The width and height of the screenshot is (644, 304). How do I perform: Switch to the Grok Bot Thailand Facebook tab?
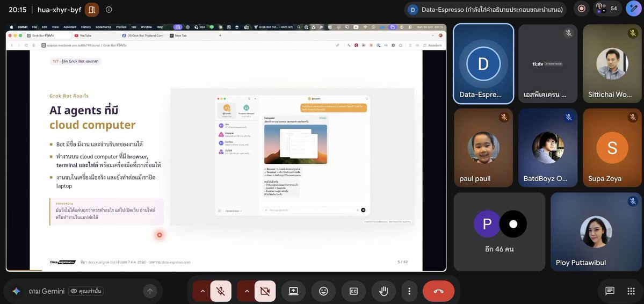(x=144, y=36)
